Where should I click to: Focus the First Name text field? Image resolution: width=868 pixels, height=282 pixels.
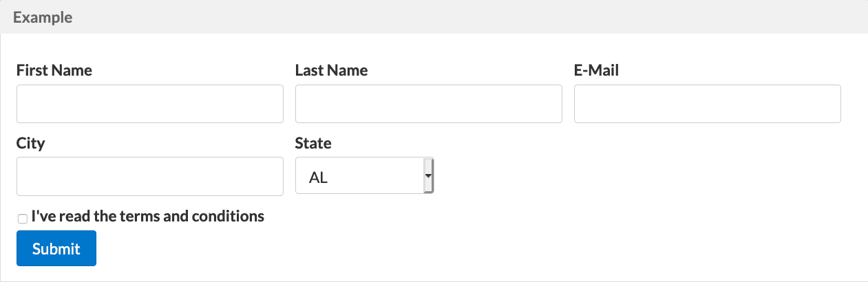pyautogui.click(x=150, y=104)
